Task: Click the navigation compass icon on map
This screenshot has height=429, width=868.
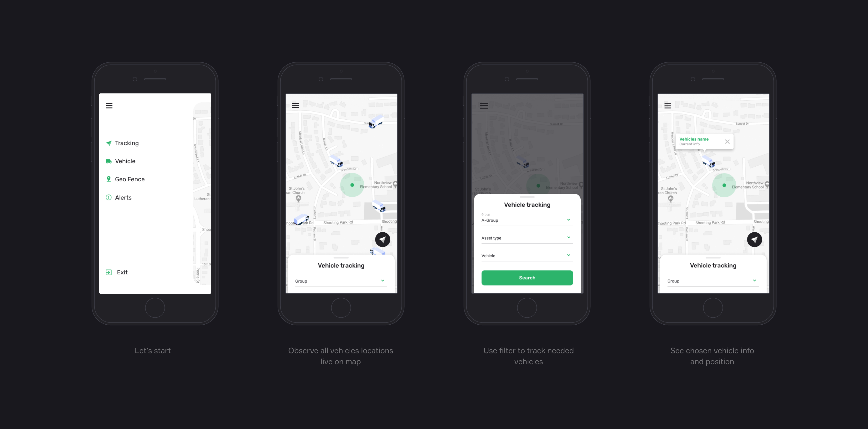Action: point(382,239)
